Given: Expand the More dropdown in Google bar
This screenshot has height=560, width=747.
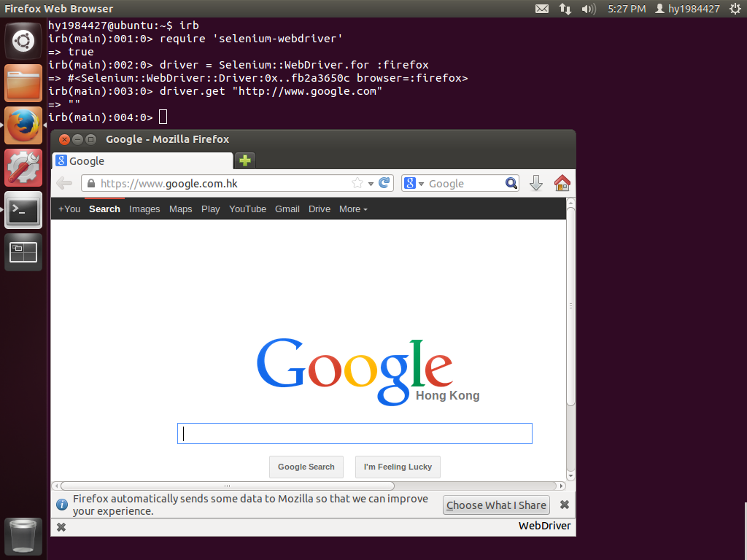Looking at the screenshot, I should pyautogui.click(x=353, y=209).
